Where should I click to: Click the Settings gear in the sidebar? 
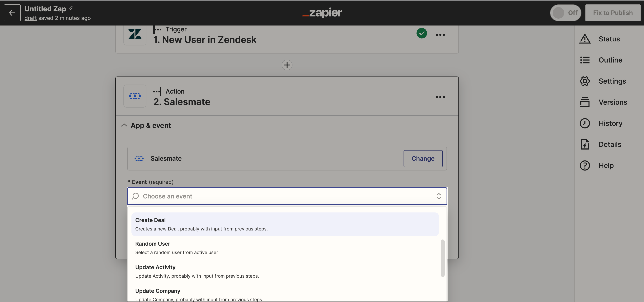coord(585,81)
